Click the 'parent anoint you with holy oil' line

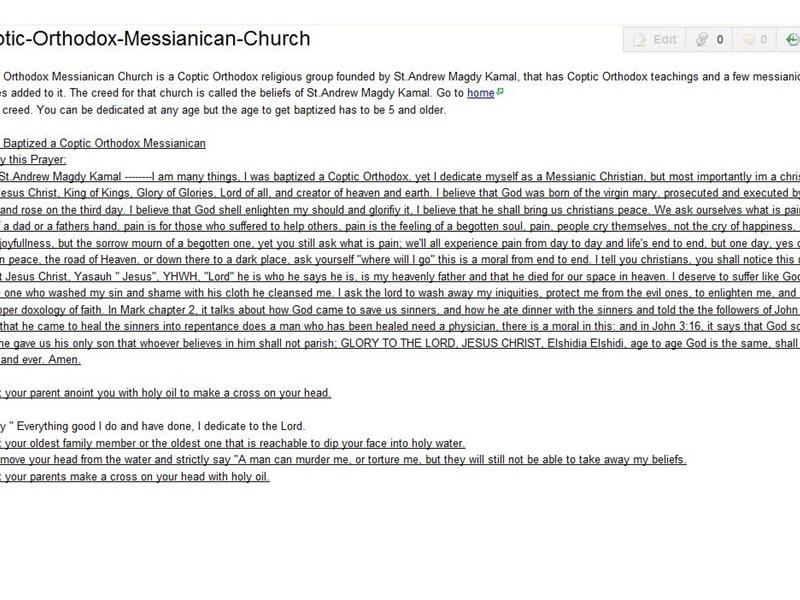[x=165, y=393]
